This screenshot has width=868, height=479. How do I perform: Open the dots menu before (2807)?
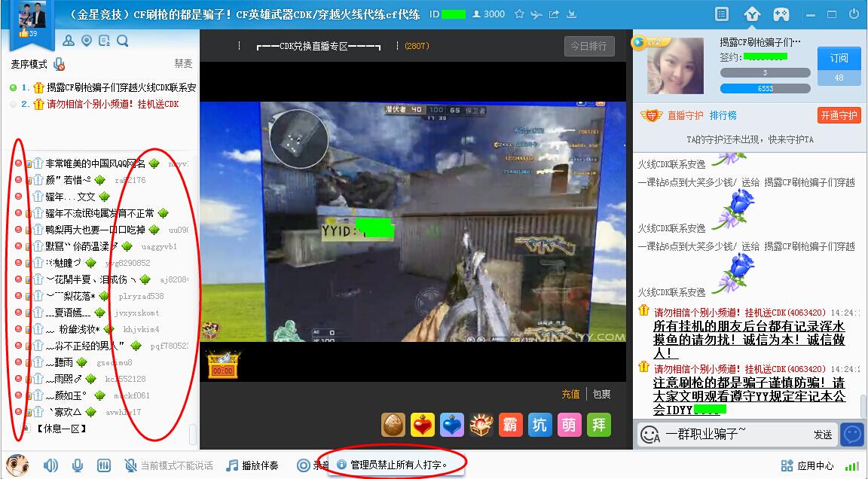398,45
